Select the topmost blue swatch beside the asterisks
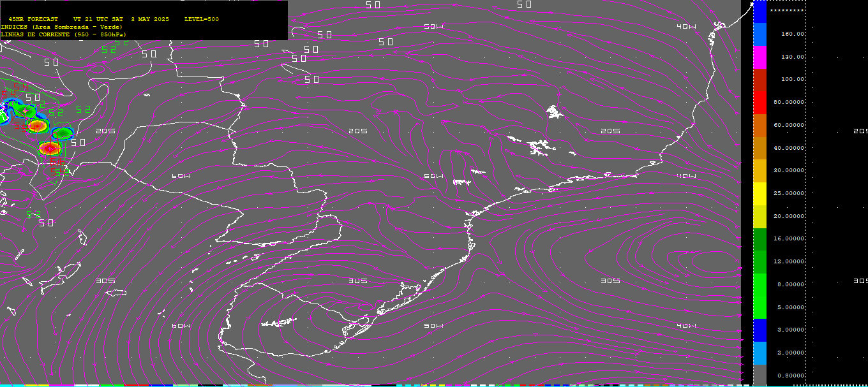Viewport: 868px width, 387px height. pyautogui.click(x=759, y=12)
